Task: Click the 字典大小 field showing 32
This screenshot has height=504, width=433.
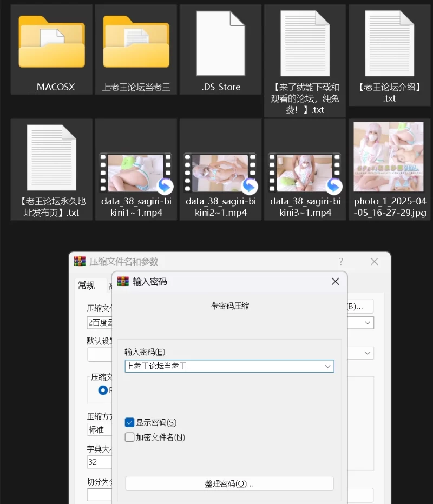Action: [x=99, y=462]
